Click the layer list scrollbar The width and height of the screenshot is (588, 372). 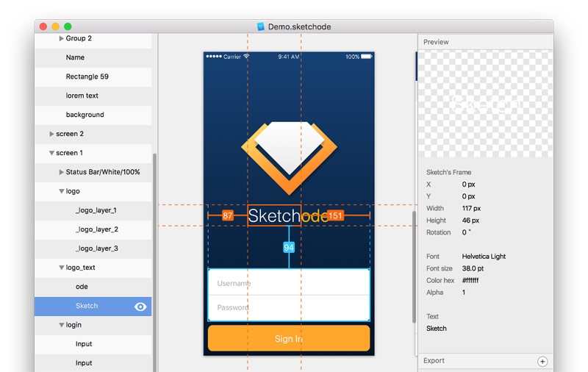[154, 262]
